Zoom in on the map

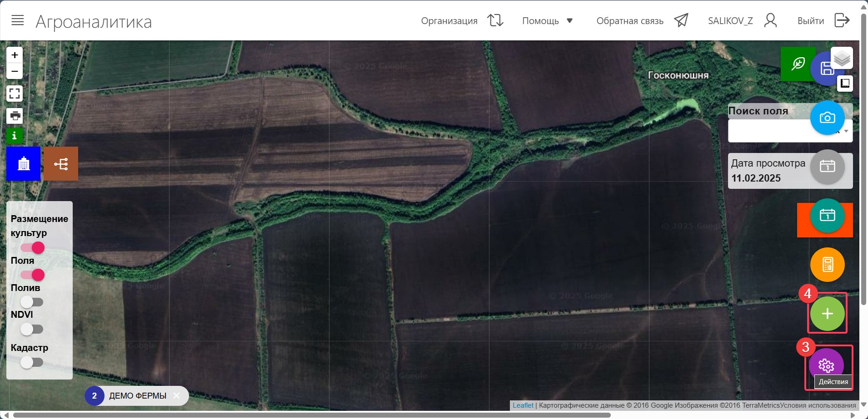(x=15, y=55)
